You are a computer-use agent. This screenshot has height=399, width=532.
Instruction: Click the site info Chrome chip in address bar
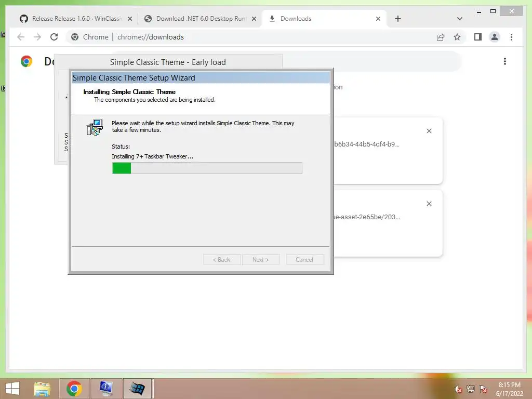pos(90,37)
